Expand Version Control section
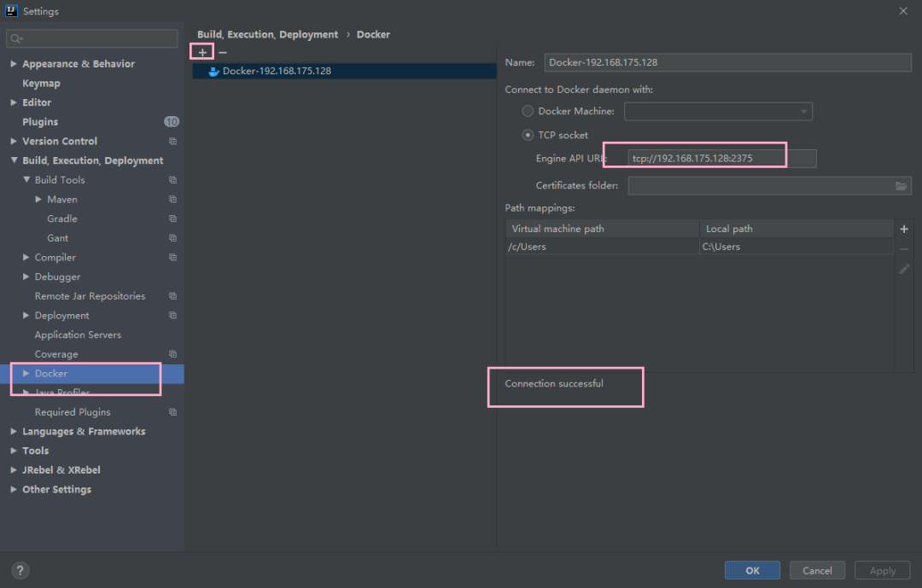Viewport: 922px width, 588px height. (14, 141)
